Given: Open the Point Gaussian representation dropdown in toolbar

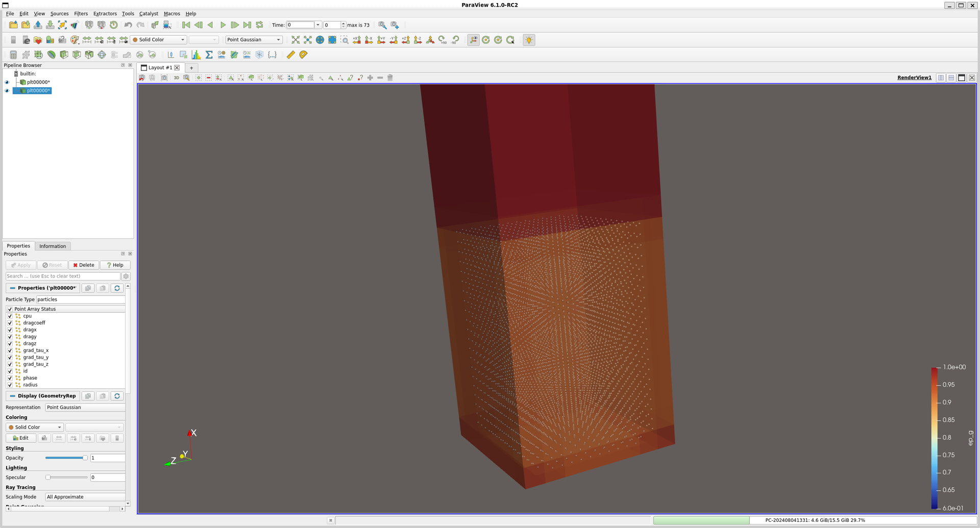Looking at the screenshot, I should click(254, 40).
